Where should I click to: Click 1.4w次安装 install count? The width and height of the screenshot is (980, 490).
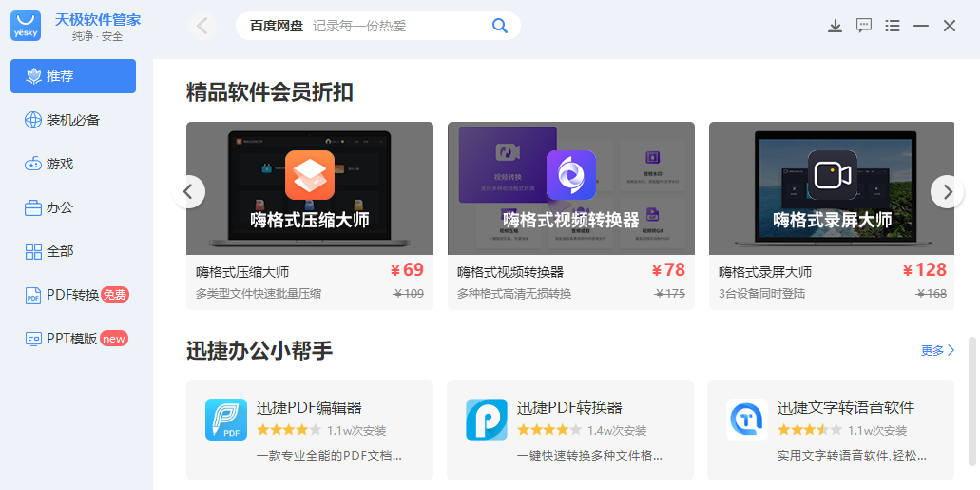[617, 431]
